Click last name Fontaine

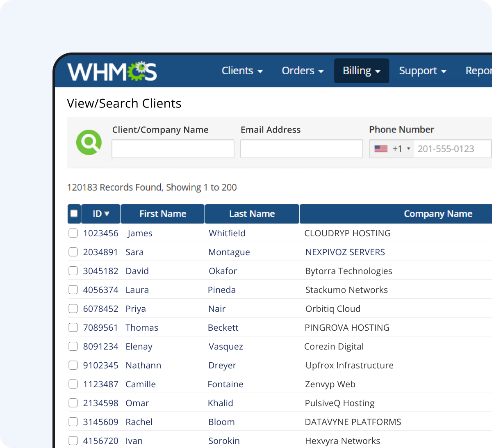point(225,384)
